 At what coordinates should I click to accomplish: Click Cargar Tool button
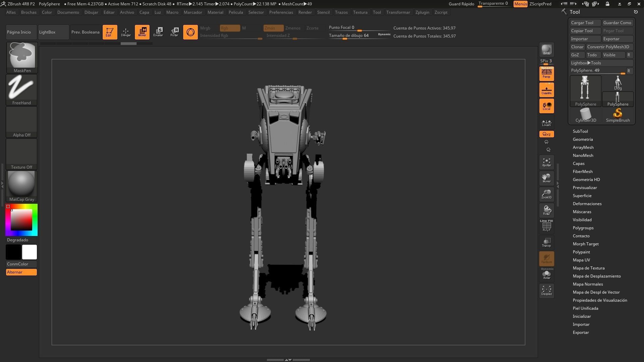coord(585,23)
